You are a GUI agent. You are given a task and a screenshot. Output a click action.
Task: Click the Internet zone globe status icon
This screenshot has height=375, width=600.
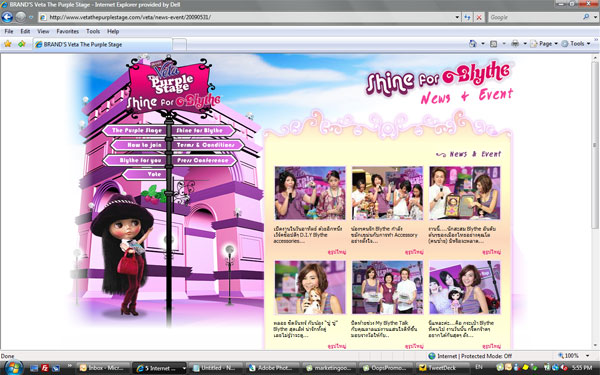tap(432, 356)
